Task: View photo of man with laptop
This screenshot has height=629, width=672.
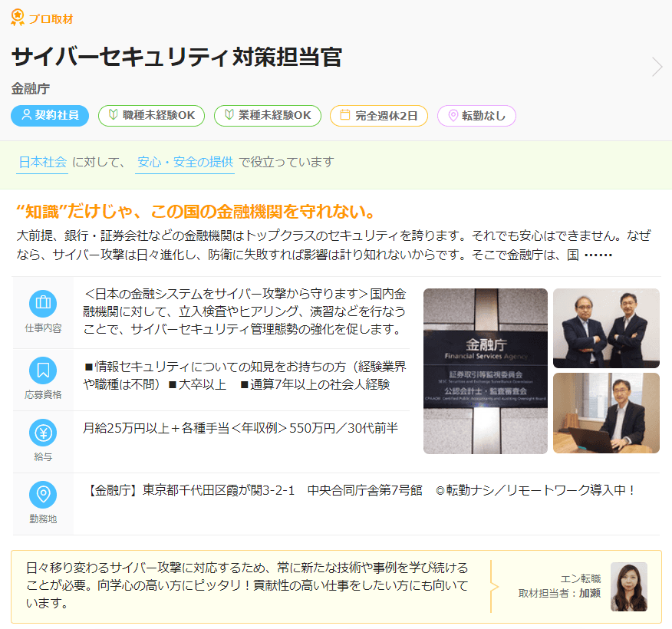Action: point(606,413)
